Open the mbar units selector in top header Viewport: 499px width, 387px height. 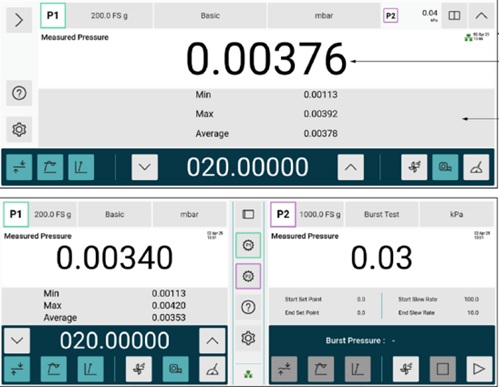click(324, 16)
